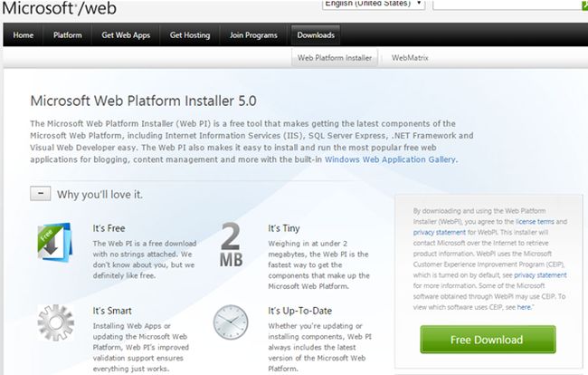Click the Microsoft /web logo
Viewport: 588px width, 375px height.
pos(59,8)
